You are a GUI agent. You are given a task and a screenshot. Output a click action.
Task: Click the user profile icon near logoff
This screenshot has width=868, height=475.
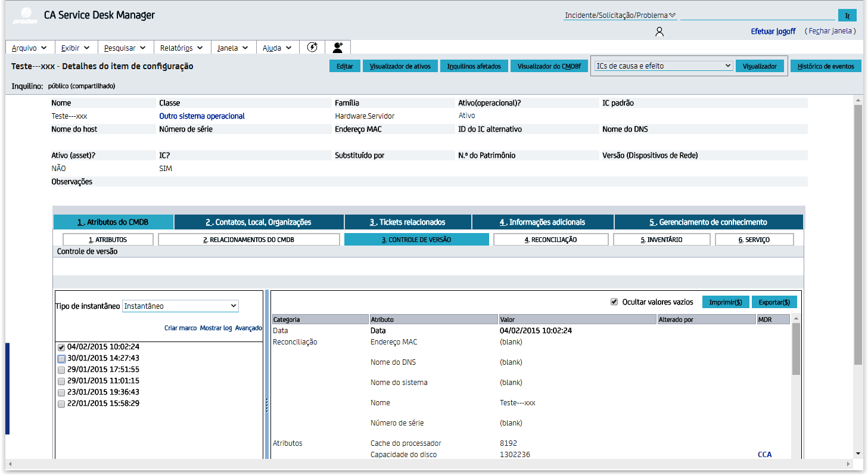click(x=659, y=32)
